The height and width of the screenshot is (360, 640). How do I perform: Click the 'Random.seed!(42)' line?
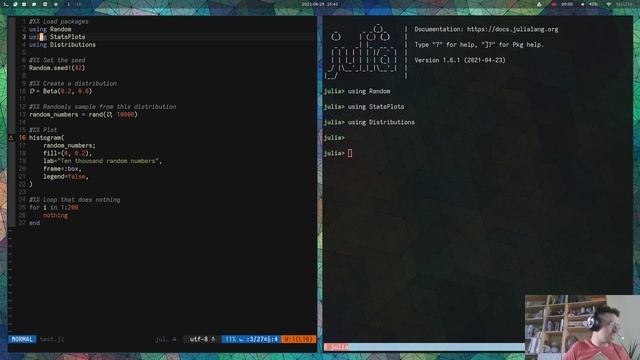click(57, 68)
